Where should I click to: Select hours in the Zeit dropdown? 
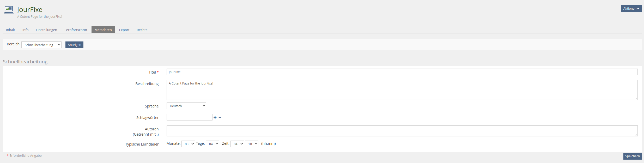coord(237,144)
